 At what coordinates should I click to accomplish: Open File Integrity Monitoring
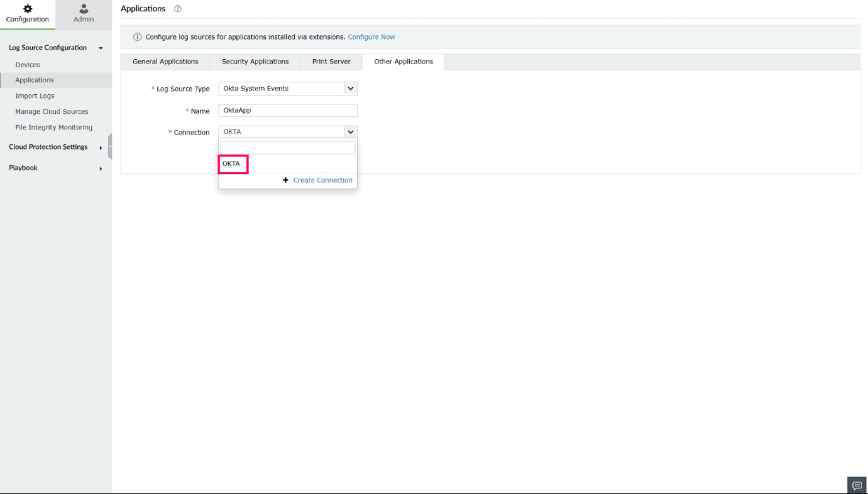tap(53, 128)
